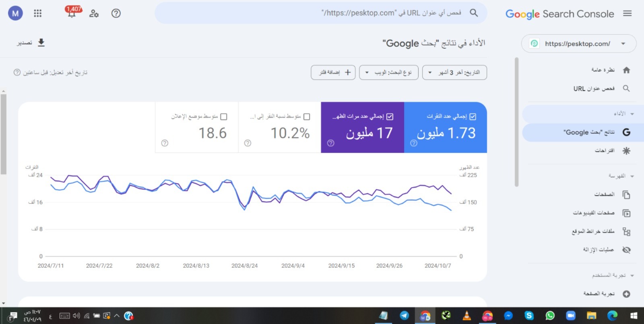Click help icon on average CTR card

pos(248,143)
